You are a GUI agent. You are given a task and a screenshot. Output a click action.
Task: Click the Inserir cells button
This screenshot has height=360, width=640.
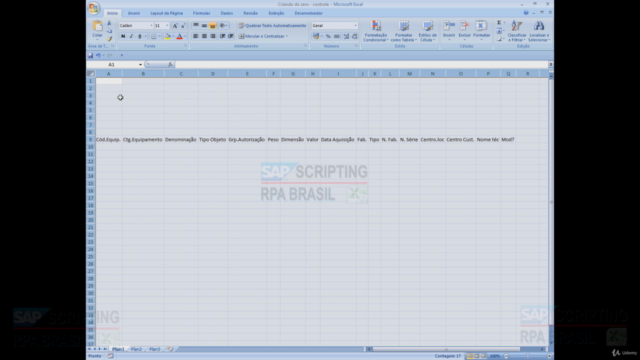pos(449,31)
